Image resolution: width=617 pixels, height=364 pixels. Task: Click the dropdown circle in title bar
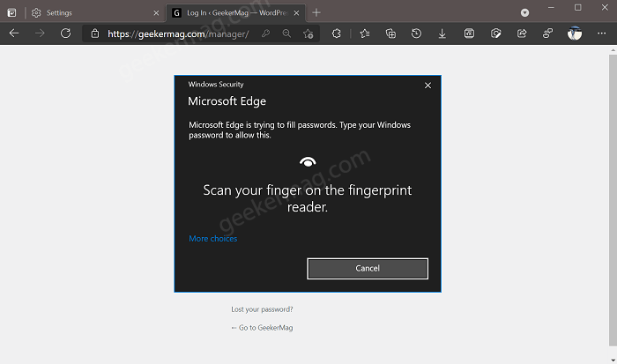coord(524,13)
